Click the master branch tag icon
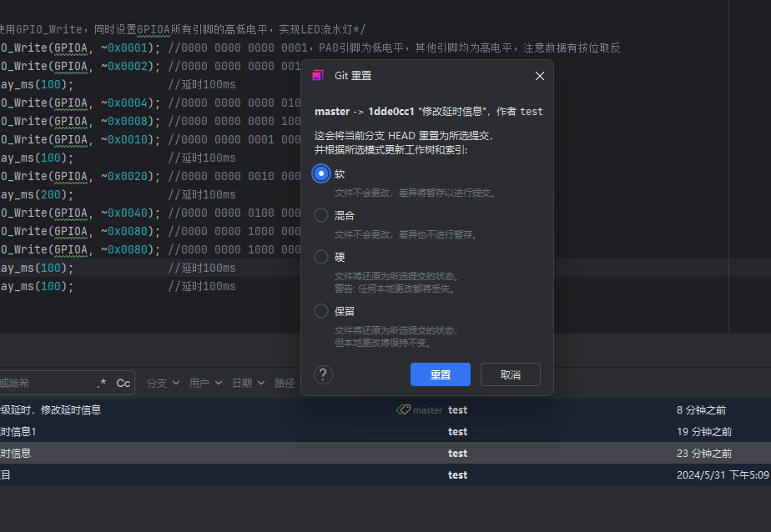This screenshot has height=532, width=771. [x=403, y=410]
